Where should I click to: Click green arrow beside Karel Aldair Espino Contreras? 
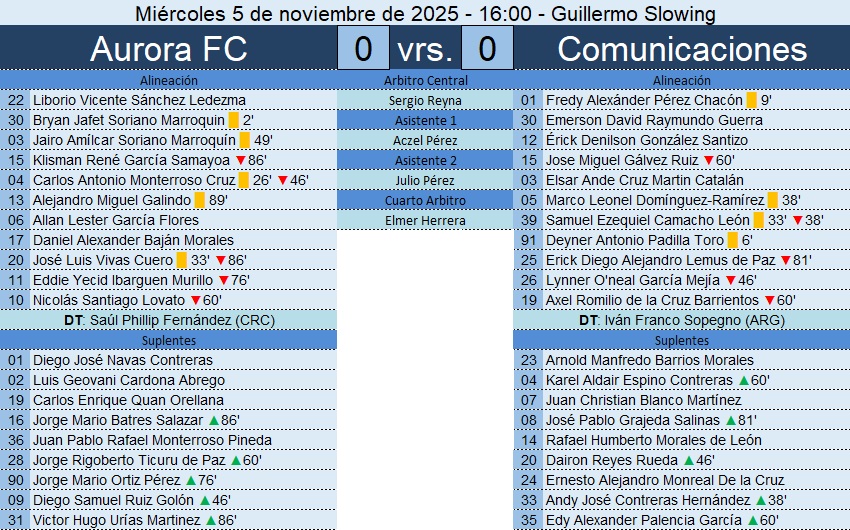(742, 380)
